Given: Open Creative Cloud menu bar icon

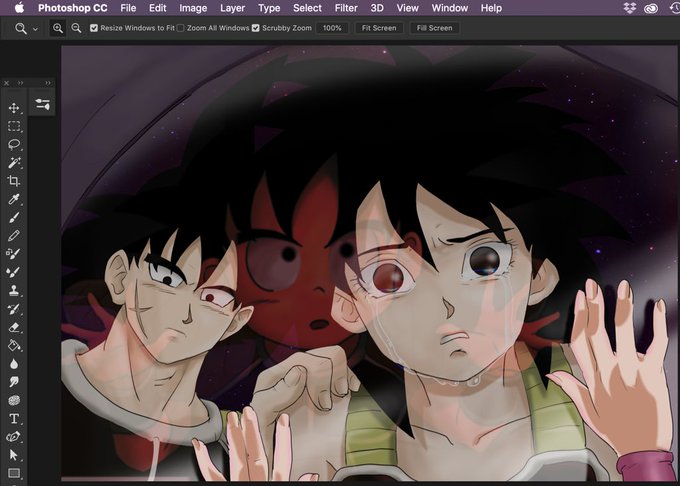Looking at the screenshot, I should click(651, 8).
